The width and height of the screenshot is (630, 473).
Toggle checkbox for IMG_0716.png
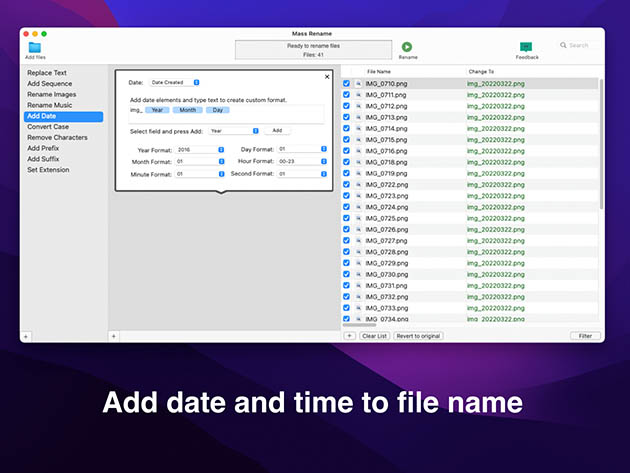[346, 151]
